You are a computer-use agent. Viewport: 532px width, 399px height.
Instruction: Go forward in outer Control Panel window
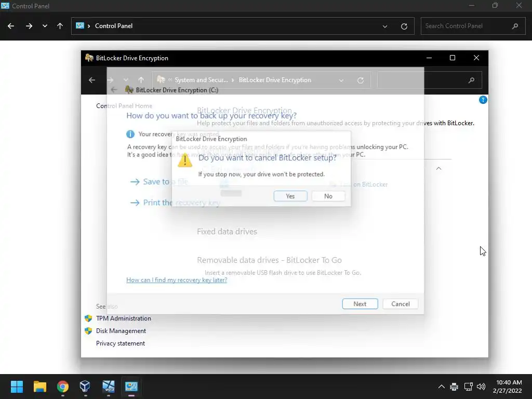coord(29,26)
